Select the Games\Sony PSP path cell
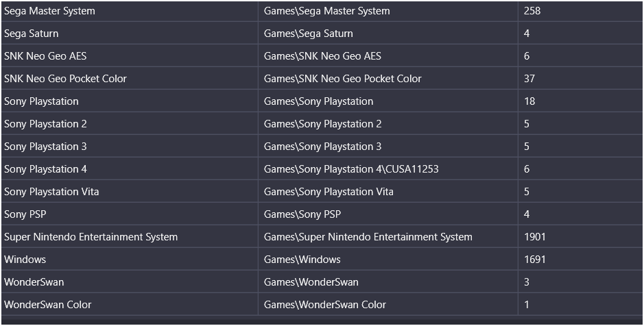The image size is (644, 326). pyautogui.click(x=302, y=214)
